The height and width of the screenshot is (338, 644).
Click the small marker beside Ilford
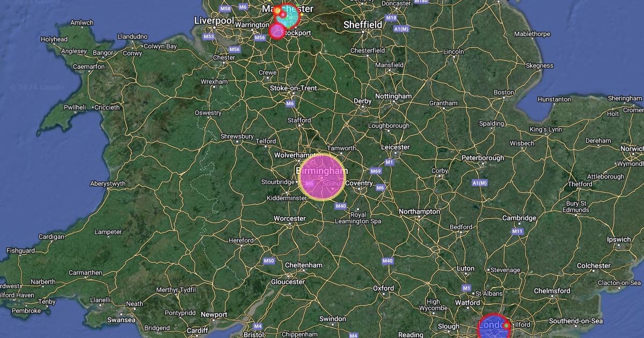pyautogui.click(x=507, y=326)
